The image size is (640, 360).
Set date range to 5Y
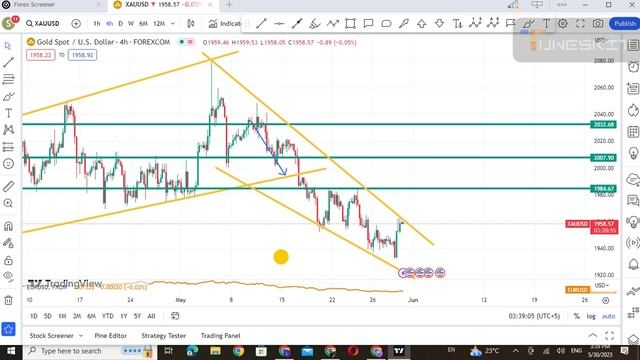coord(138,316)
